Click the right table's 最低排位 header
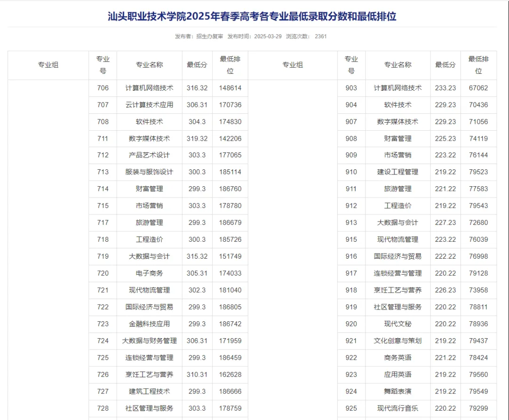509x420 pixels. click(x=478, y=65)
